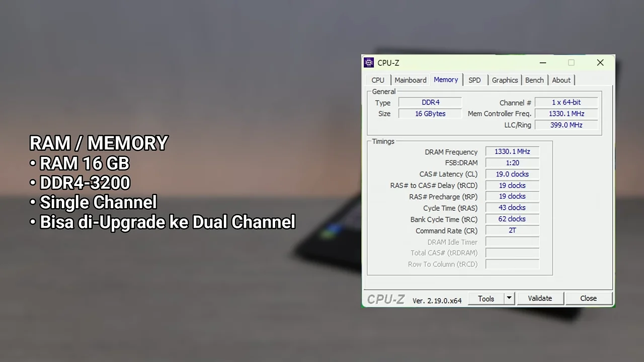Click the 'LLC/Ring' label
The height and width of the screenshot is (362, 644).
[518, 125]
